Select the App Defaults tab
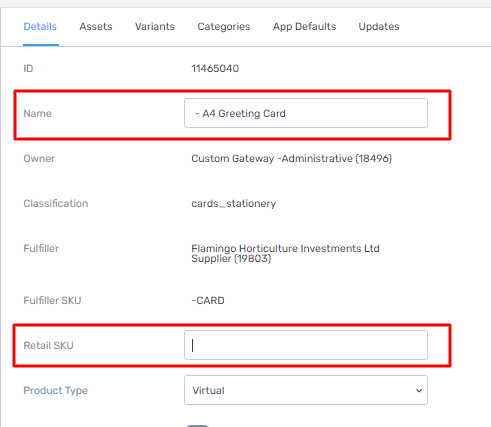 pyautogui.click(x=304, y=27)
